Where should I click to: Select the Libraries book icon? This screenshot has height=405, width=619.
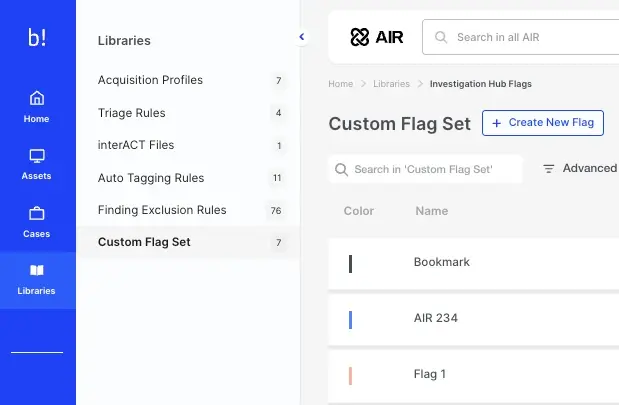pos(37,271)
